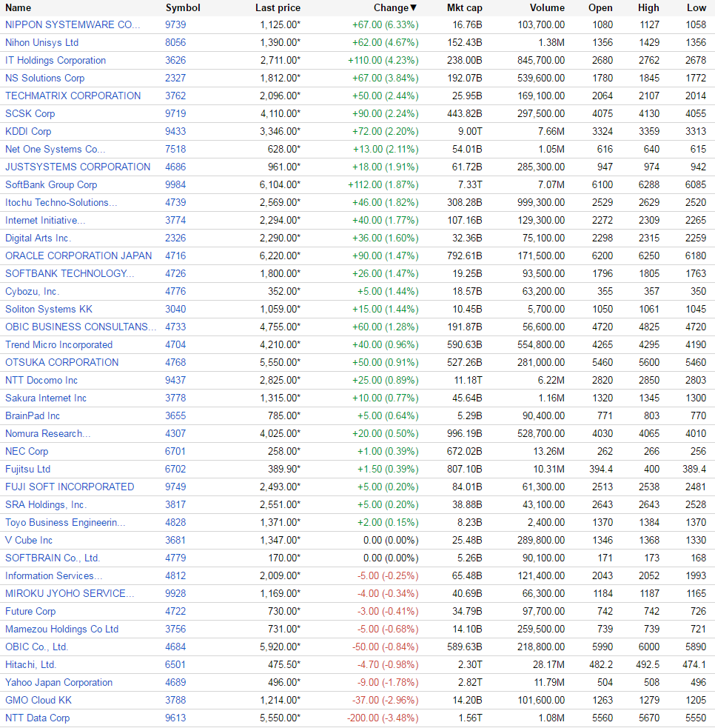This screenshot has width=715, height=728.
Task: Click ticker symbol 4716
Action: tap(175, 256)
